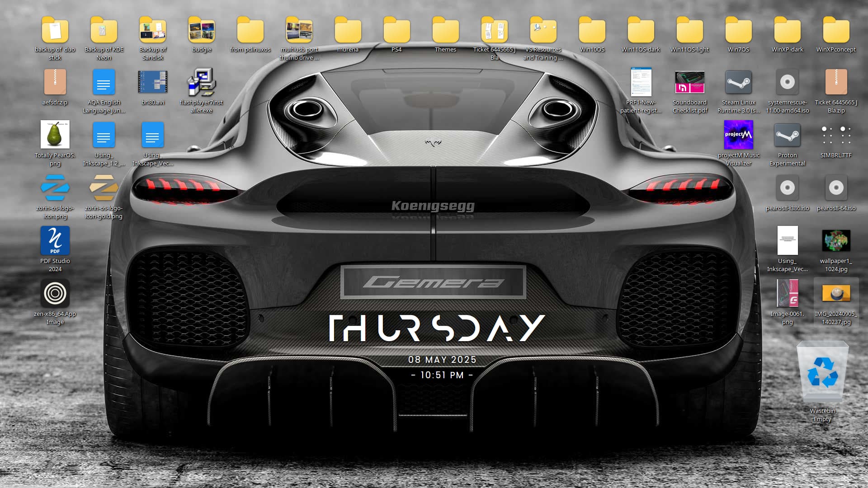Launch Steam Linux Runtime 3.0 icon
The height and width of the screenshot is (488, 868).
pyautogui.click(x=738, y=82)
